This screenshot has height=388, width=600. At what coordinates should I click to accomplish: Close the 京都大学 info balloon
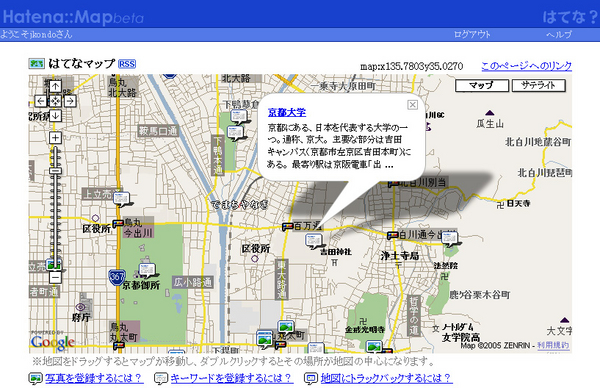tap(412, 104)
